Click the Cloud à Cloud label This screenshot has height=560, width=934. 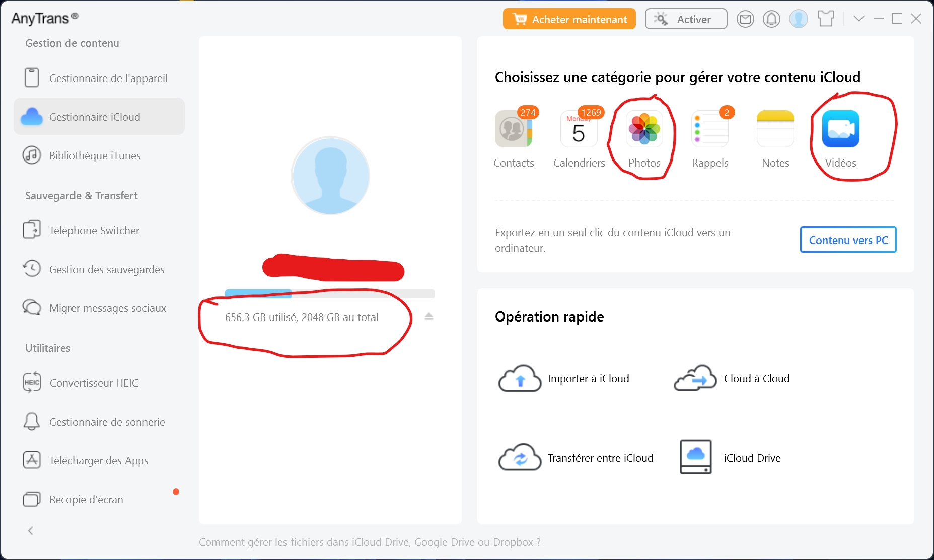(x=757, y=378)
